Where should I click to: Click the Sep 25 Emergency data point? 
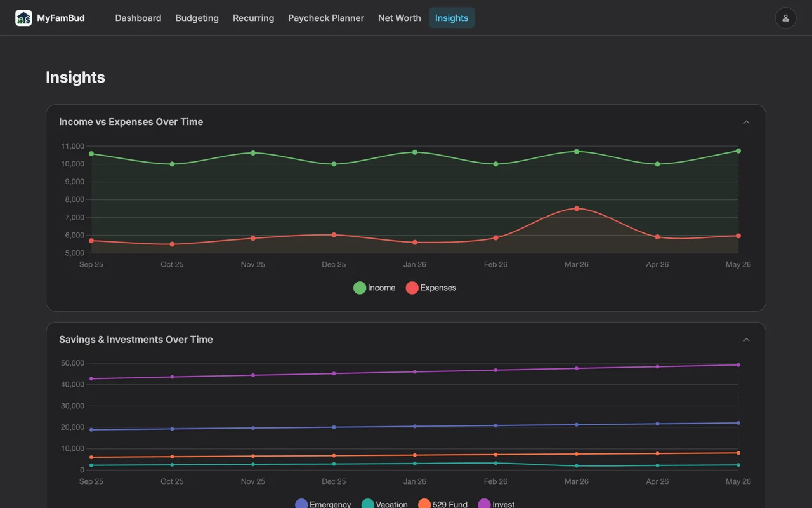tap(91, 430)
